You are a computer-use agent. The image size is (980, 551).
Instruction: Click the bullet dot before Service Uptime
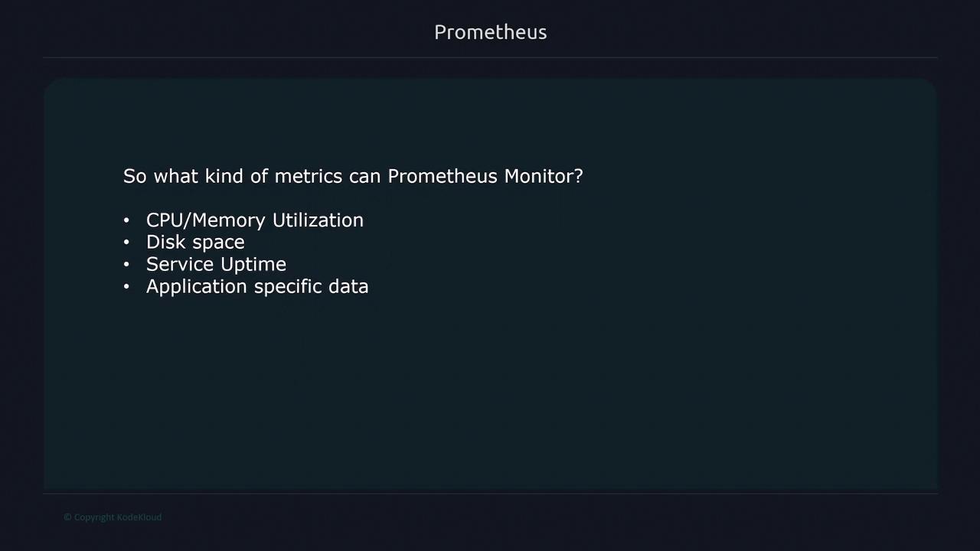(x=126, y=266)
